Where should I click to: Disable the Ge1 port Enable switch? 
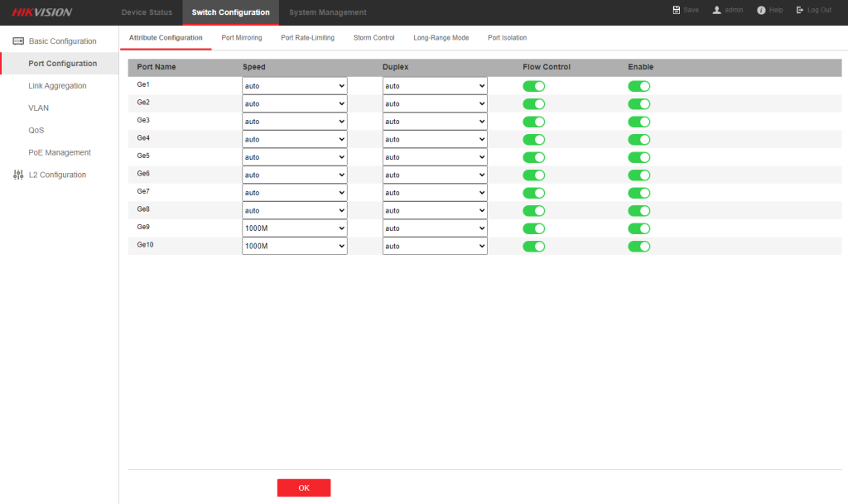(x=638, y=86)
